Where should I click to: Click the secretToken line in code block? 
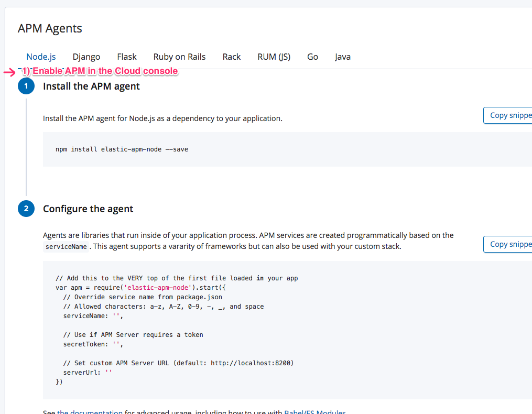(93, 344)
